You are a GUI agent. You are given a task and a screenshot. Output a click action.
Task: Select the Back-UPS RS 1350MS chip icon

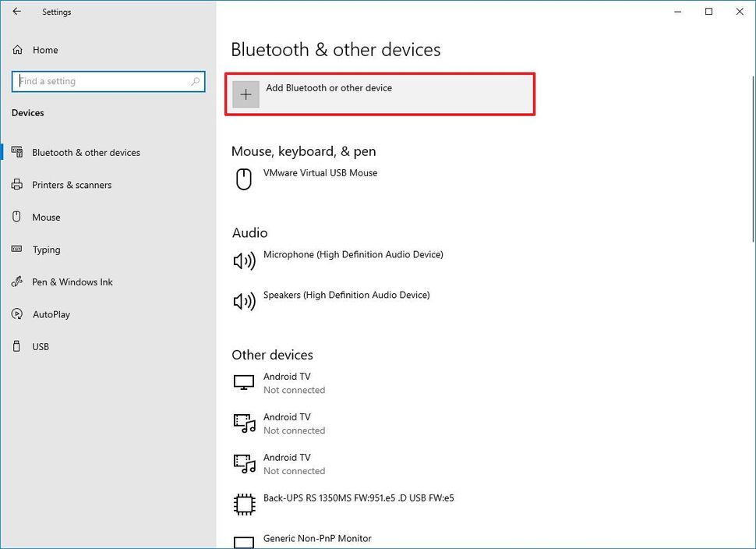coord(244,504)
